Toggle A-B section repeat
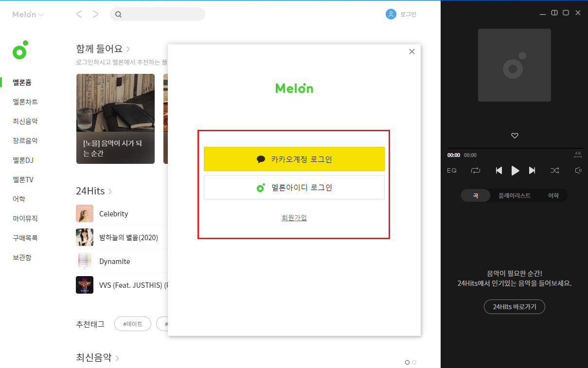This screenshot has height=368, width=588. click(x=578, y=155)
